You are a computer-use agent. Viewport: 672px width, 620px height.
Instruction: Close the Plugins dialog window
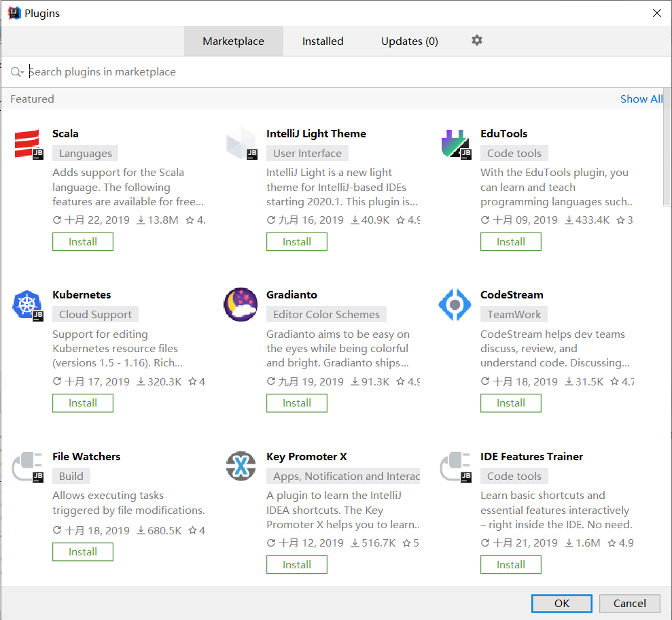(x=656, y=13)
